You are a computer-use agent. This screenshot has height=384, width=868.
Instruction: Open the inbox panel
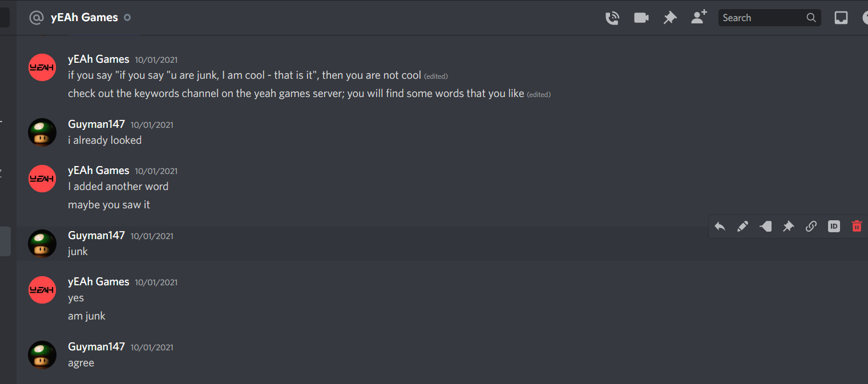841,18
